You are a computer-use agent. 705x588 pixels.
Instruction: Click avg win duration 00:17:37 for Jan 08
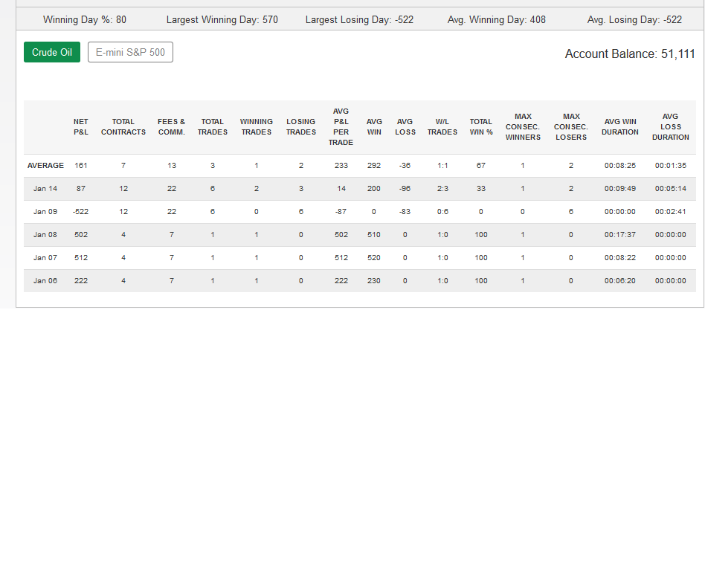[x=620, y=235]
